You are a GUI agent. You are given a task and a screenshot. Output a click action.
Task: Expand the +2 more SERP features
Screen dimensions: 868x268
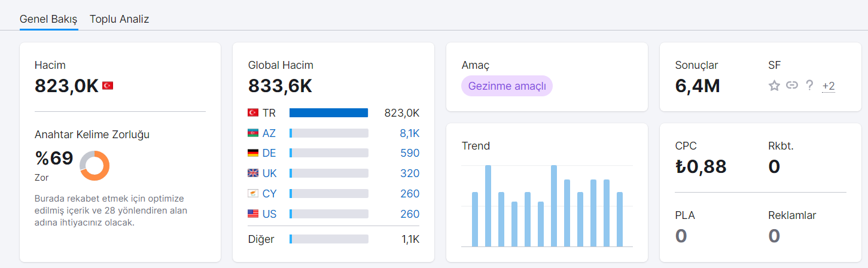829,86
